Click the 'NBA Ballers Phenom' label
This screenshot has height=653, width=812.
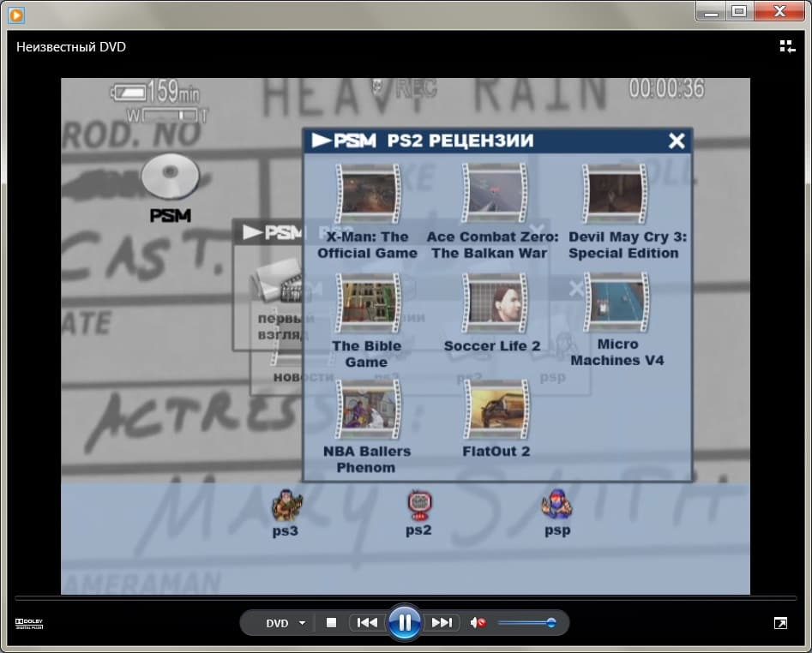pyautogui.click(x=367, y=459)
